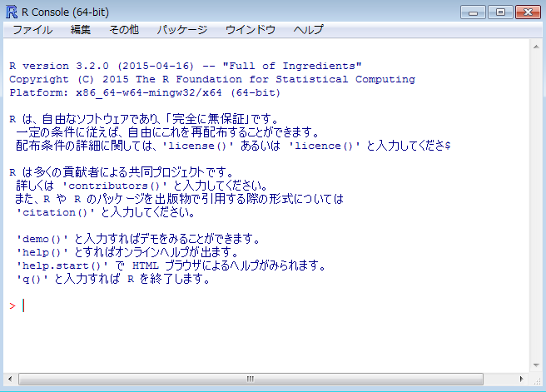This screenshot has height=392, width=546.
Task: Click the 完全に無保証 text
Action: coord(208,119)
